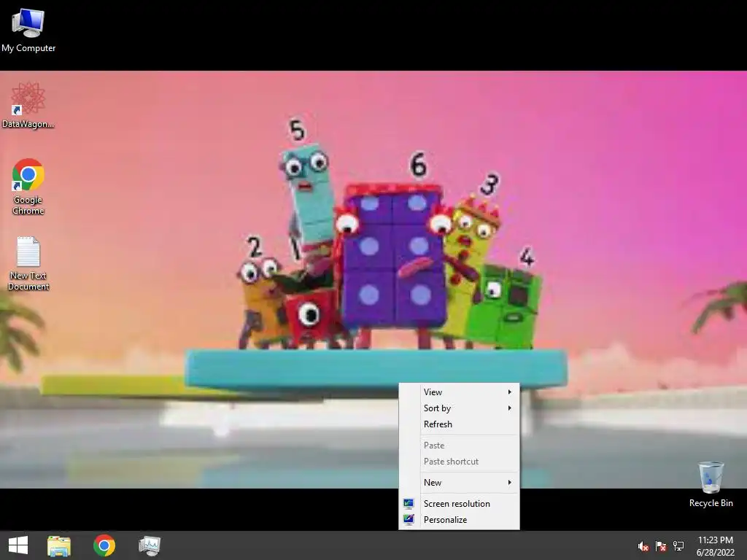Click the Screen resolution monitor icon
747x560 pixels.
click(409, 503)
